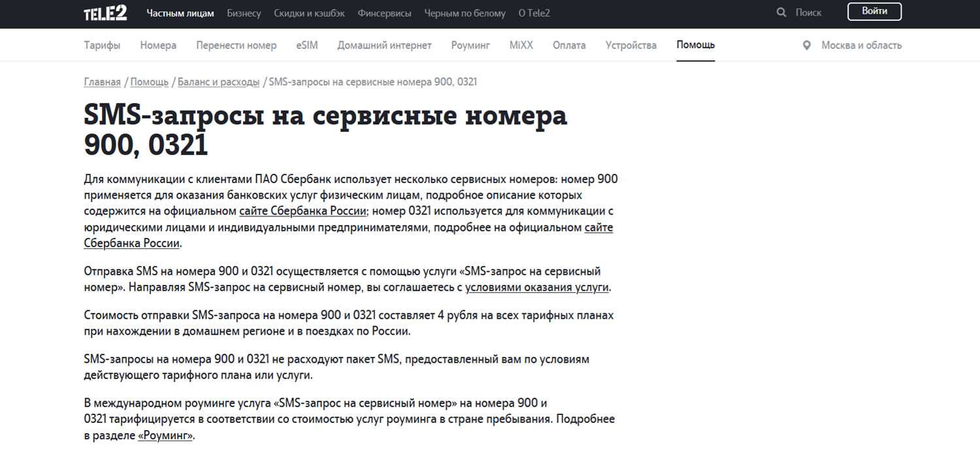The height and width of the screenshot is (468, 980).
Task: Go to Помощь breadcrumb link
Action: (x=149, y=82)
